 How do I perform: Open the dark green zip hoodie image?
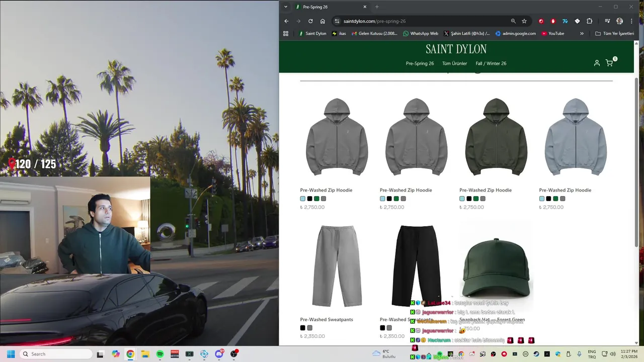pos(496,137)
